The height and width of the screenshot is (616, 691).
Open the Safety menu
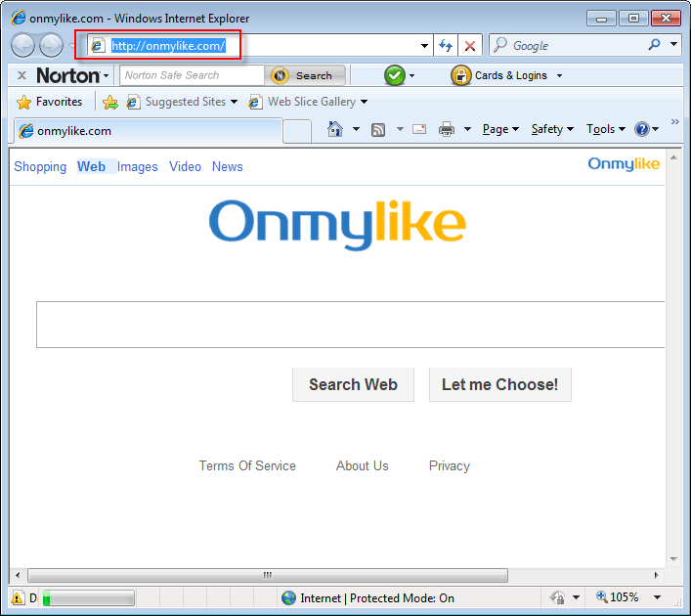(x=552, y=129)
